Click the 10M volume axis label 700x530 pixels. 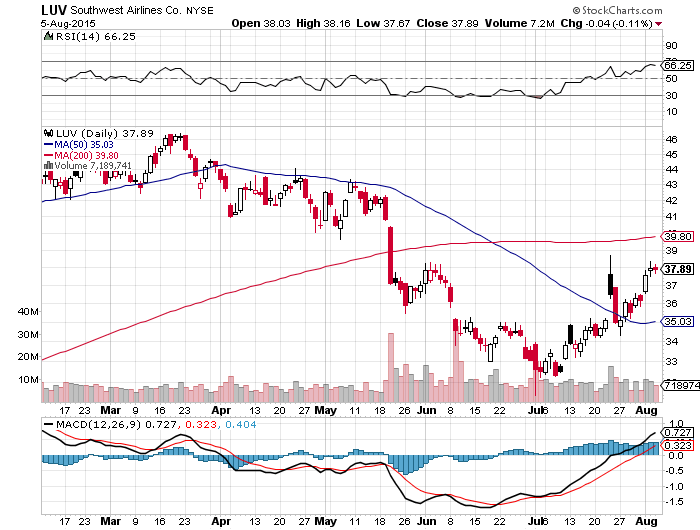pos(28,380)
